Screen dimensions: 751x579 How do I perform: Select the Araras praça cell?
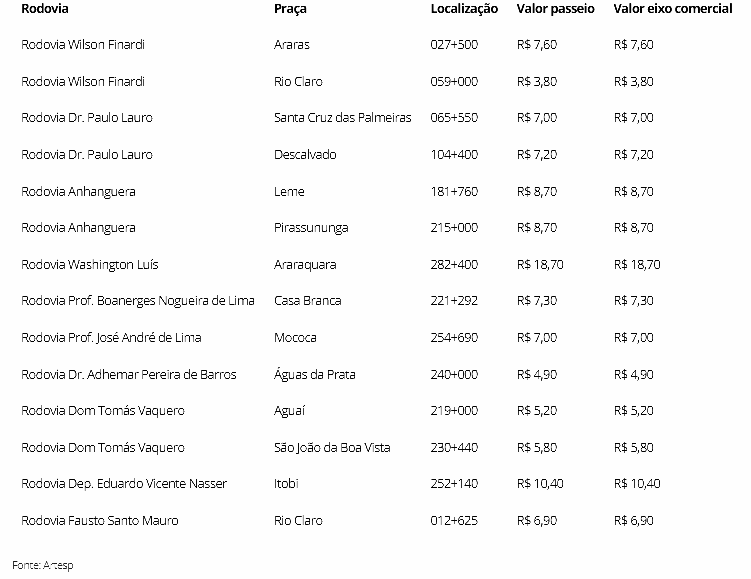pos(292,45)
